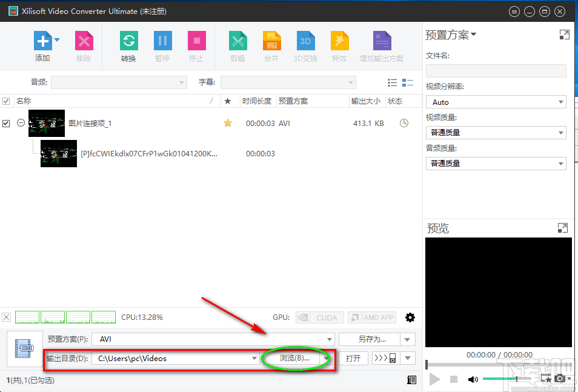The height and width of the screenshot is (392, 578).
Task: Click the 预置方案 column header
Action: [313, 101]
